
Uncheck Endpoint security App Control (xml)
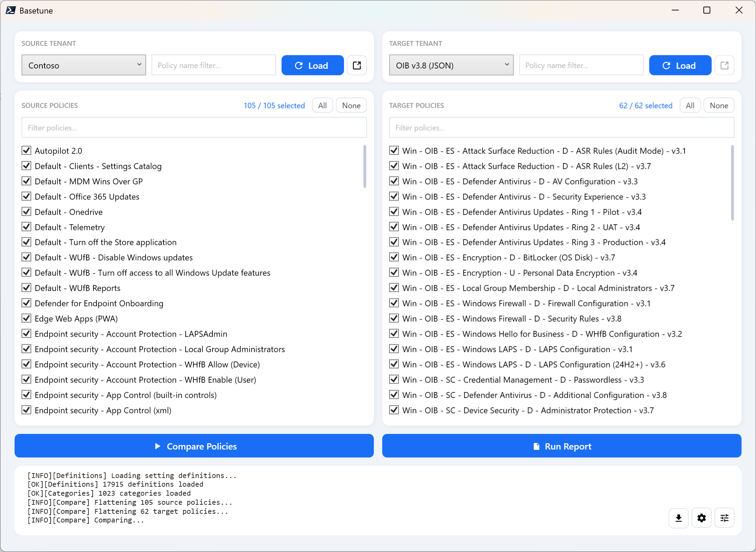point(26,410)
